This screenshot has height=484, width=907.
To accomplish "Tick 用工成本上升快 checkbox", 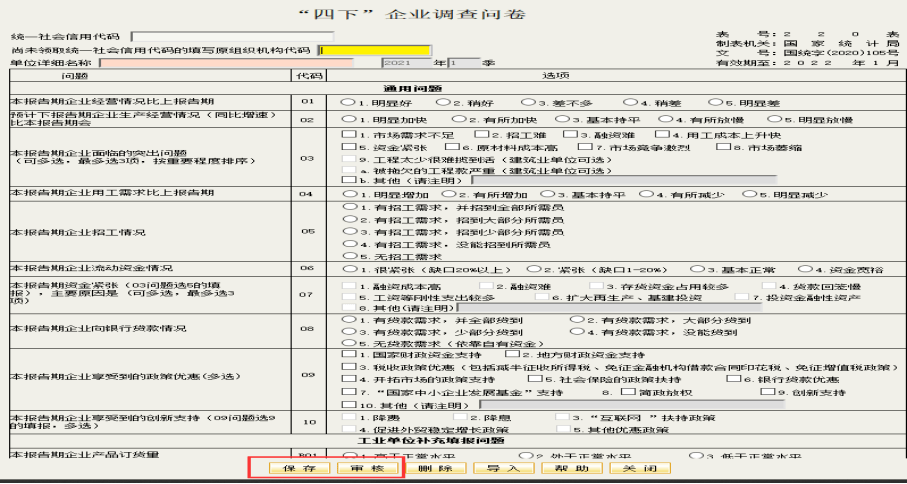I will tap(663, 134).
